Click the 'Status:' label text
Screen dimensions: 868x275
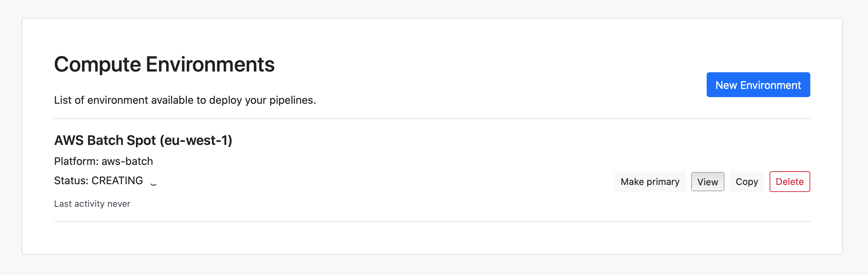click(x=71, y=180)
